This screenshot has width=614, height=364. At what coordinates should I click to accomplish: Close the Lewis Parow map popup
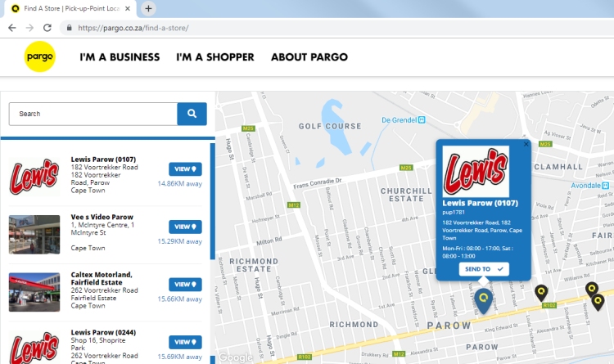pos(526,144)
